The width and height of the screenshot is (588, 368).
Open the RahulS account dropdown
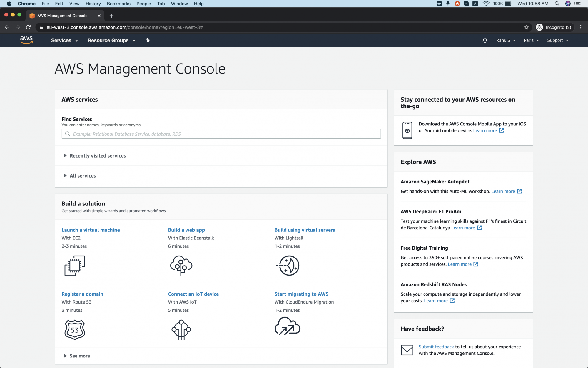(505, 40)
